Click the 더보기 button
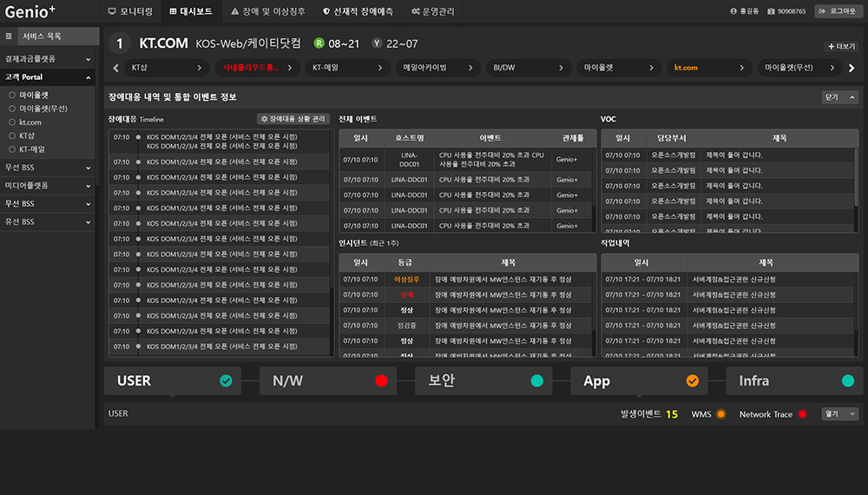This screenshot has height=495, width=868. [841, 47]
